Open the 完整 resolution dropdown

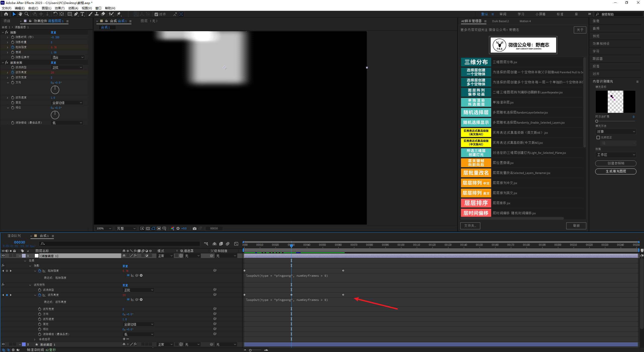[x=126, y=228]
